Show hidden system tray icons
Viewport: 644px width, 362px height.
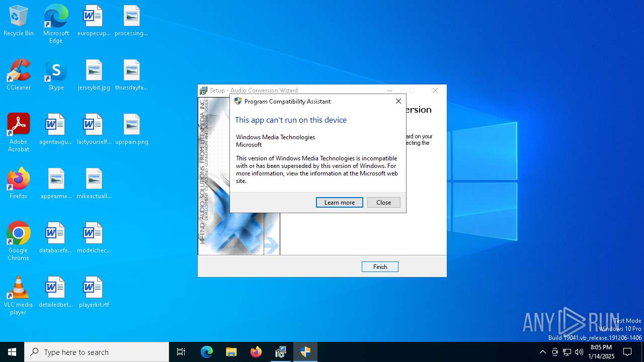coord(542,352)
